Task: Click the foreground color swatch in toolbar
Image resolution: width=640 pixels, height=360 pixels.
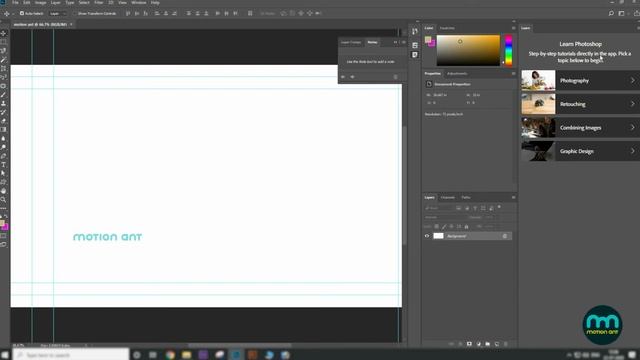Action: coord(2,223)
